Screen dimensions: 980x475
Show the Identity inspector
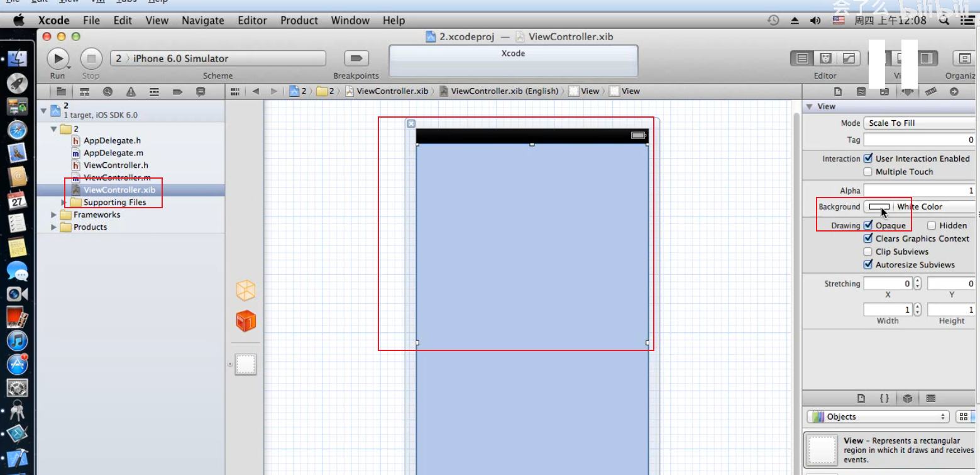point(884,92)
